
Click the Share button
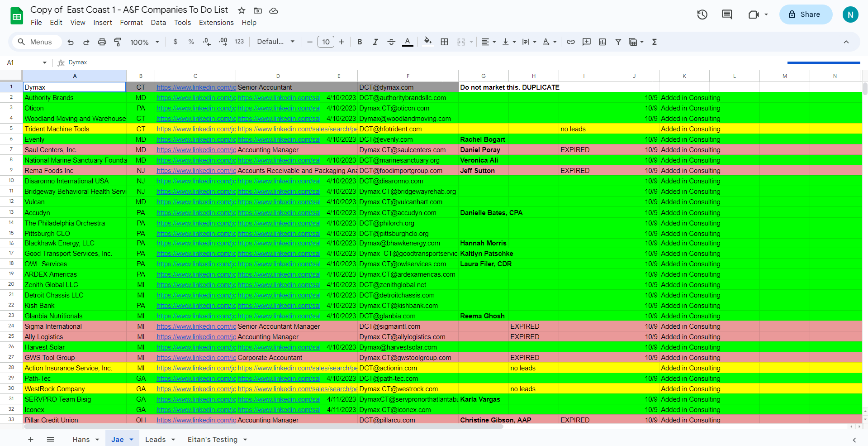806,14
